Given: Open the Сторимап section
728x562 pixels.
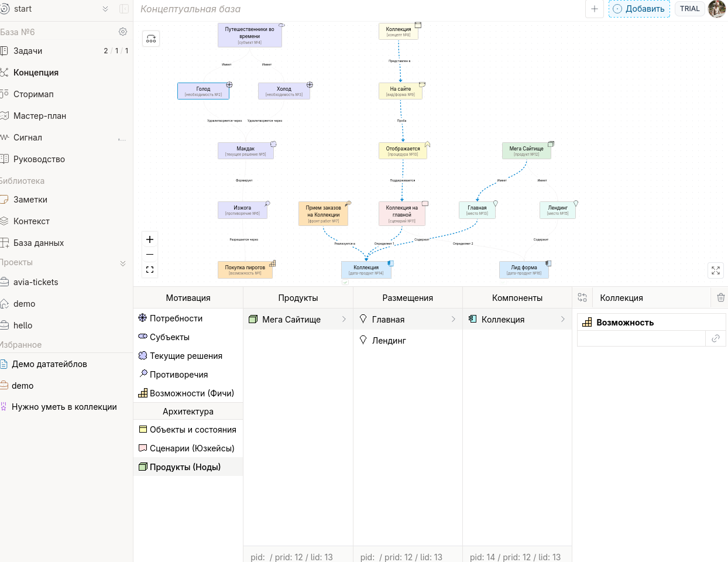Looking at the screenshot, I should 33,94.
